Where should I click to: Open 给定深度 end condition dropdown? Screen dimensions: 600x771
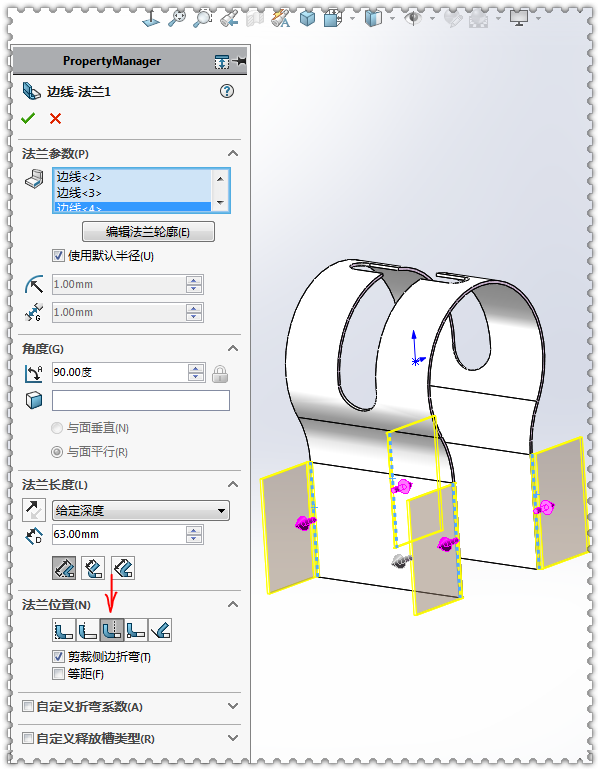click(141, 511)
